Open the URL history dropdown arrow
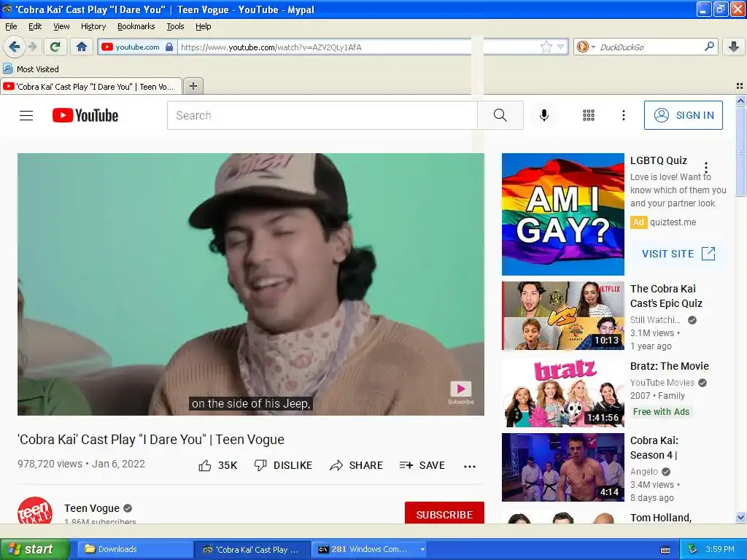Screen dimensions: 747x560 (x=561, y=47)
